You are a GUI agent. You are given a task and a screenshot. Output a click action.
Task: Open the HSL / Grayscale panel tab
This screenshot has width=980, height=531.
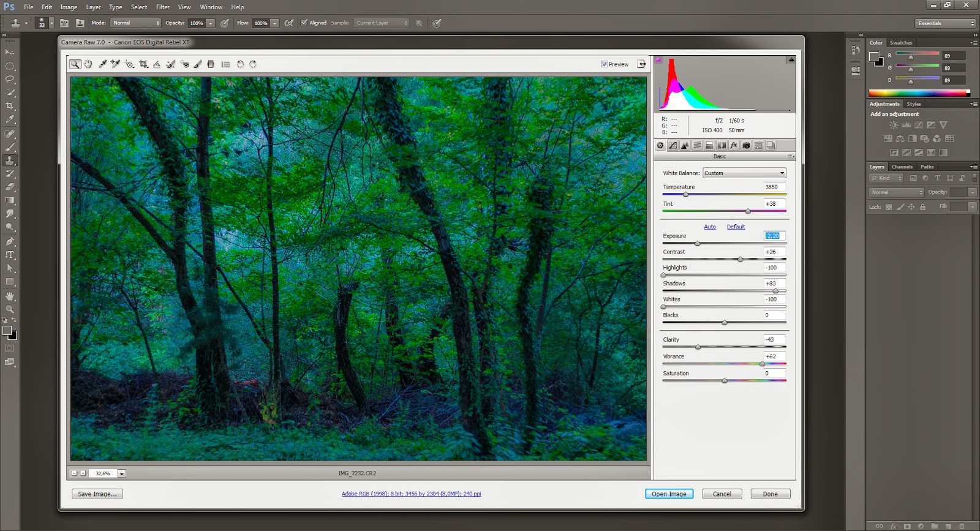(697, 145)
